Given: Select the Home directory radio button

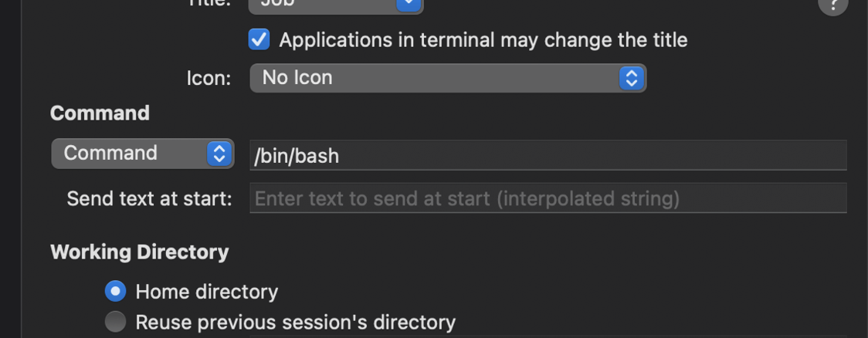Looking at the screenshot, I should click(x=115, y=292).
